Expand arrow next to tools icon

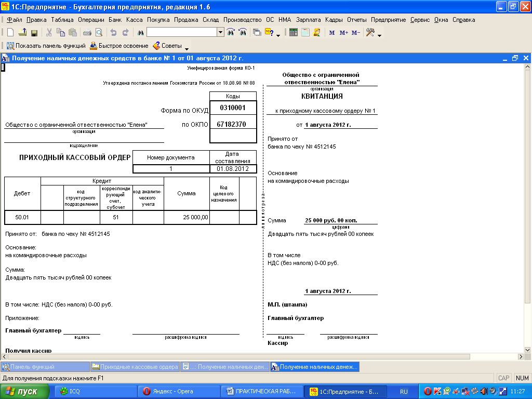(379, 35)
